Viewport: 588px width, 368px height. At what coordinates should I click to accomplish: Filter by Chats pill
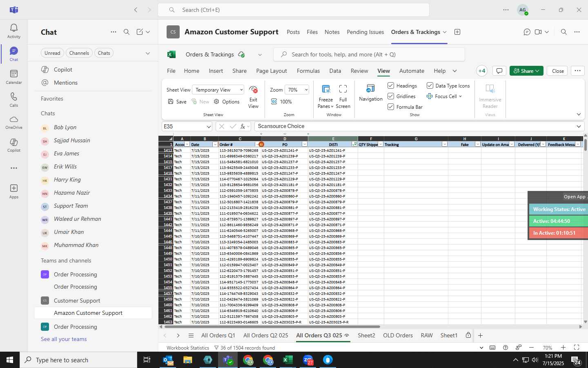point(104,53)
